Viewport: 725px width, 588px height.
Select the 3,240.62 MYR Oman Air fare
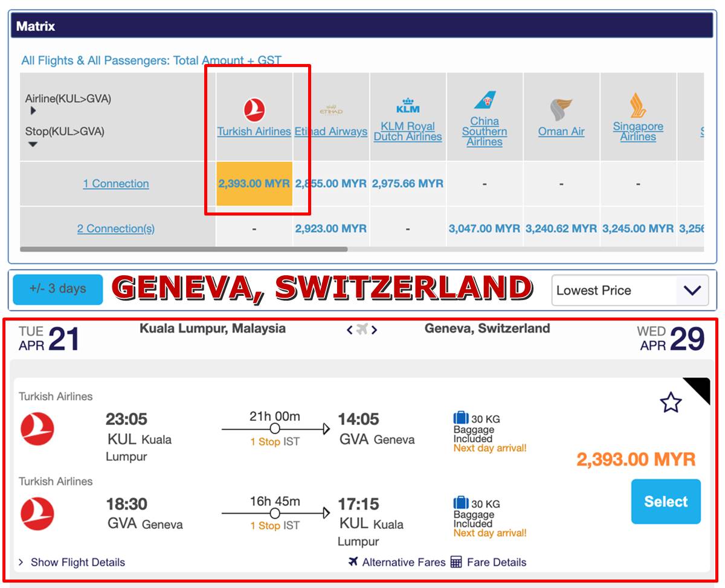pyautogui.click(x=561, y=229)
